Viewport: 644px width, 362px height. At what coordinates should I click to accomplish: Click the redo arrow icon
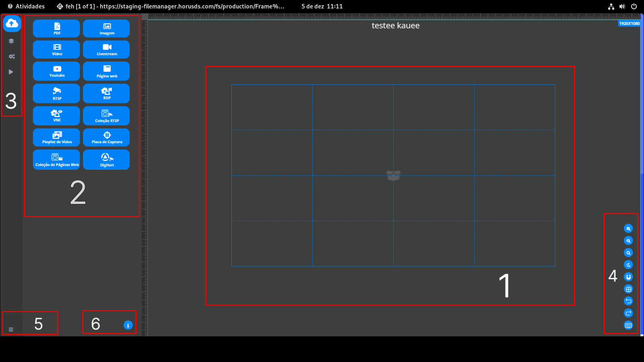pos(628,313)
